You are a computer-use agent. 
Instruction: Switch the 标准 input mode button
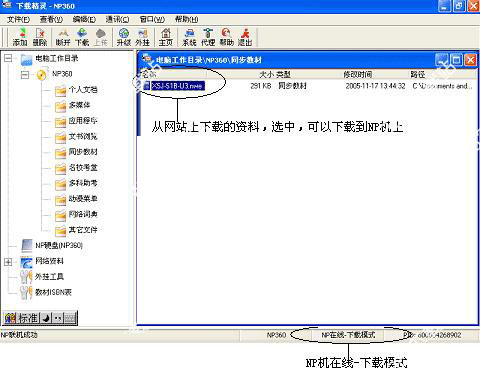tap(28, 318)
